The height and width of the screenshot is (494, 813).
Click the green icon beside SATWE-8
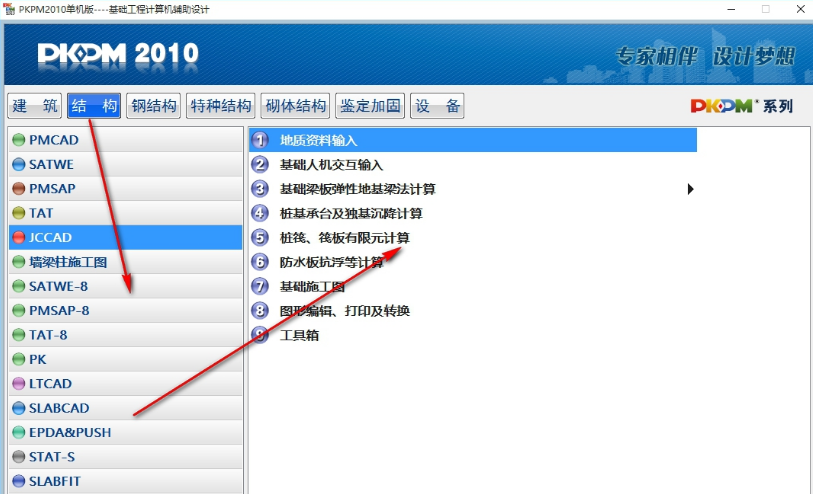(x=19, y=286)
